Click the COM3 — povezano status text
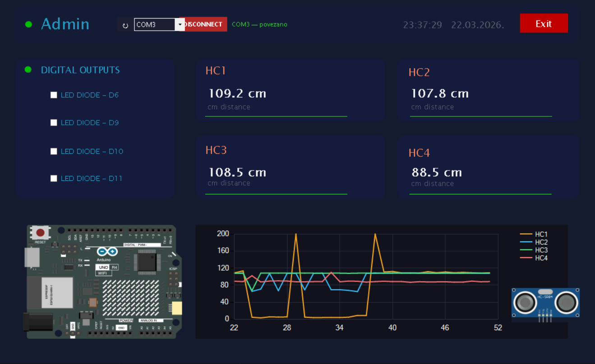Screen dimensions: 595x364 259,24
